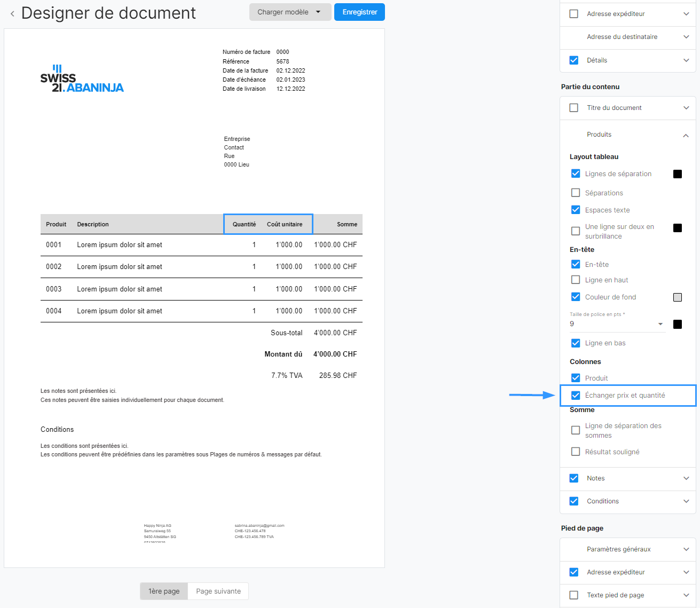Click the Quantité column header in preview
The height and width of the screenshot is (608, 700).
[x=244, y=224]
